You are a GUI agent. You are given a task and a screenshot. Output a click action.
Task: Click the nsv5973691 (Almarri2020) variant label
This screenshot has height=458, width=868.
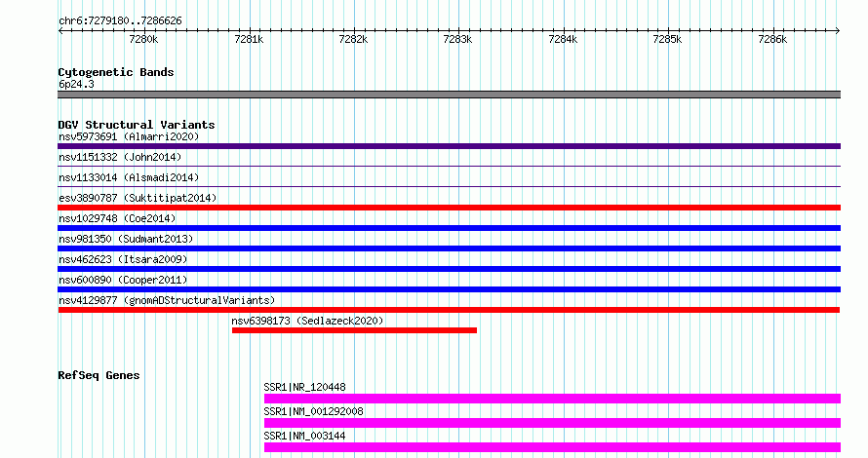click(x=129, y=136)
